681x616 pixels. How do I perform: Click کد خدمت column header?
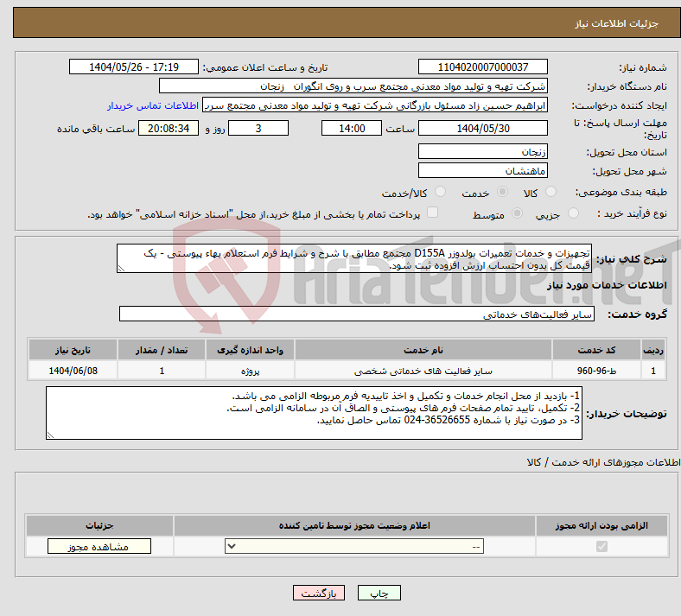[597, 350]
